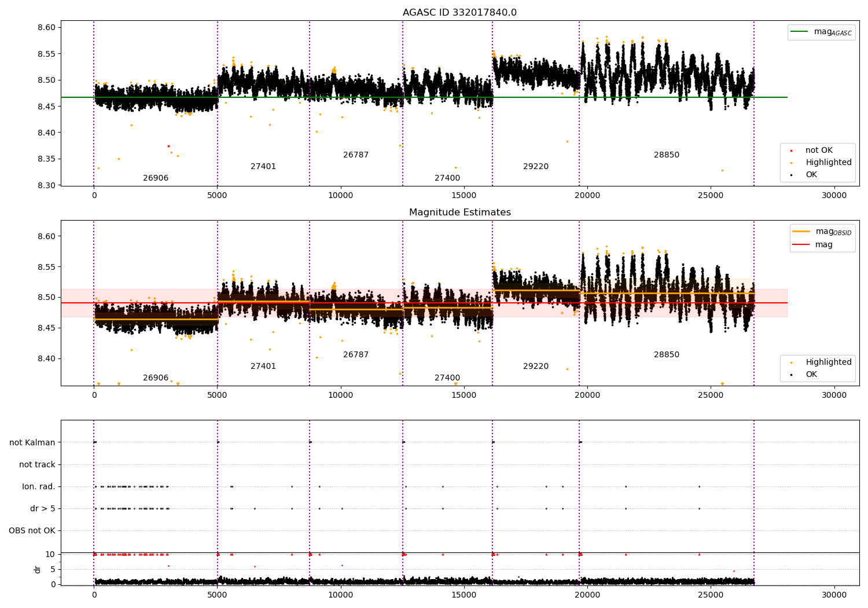Viewport: 868px width, 608px height.
Task: Click obsid label 27400 in the top plot
Action: 447,178
